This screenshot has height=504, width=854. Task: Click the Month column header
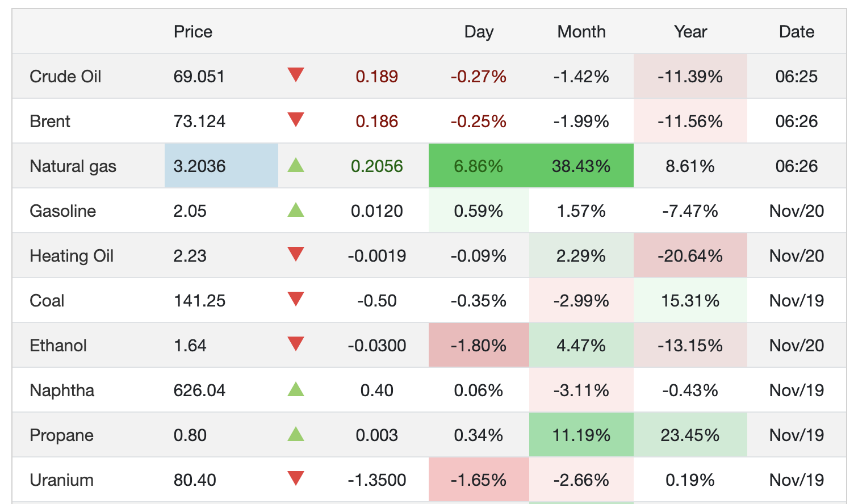[581, 32]
